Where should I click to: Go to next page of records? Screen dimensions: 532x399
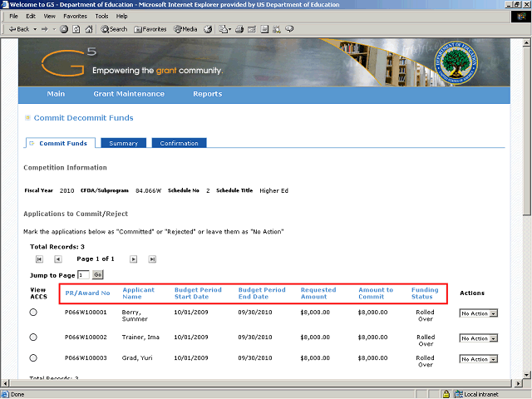click(133, 259)
